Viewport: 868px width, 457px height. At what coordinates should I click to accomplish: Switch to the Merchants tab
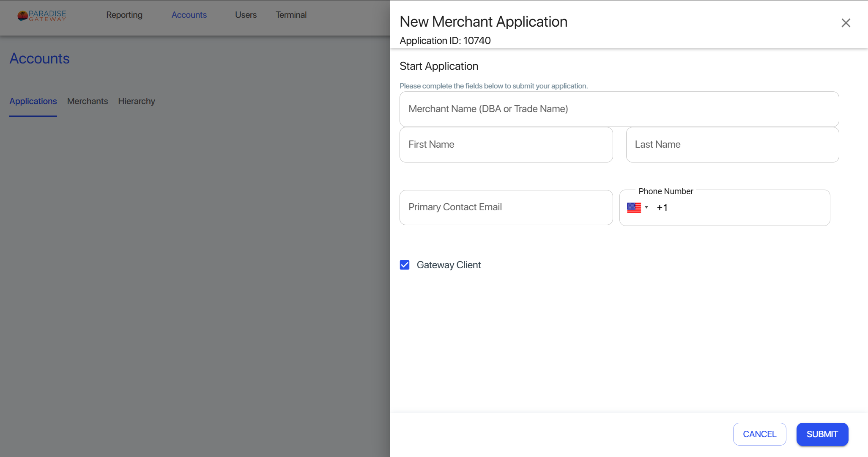click(88, 101)
